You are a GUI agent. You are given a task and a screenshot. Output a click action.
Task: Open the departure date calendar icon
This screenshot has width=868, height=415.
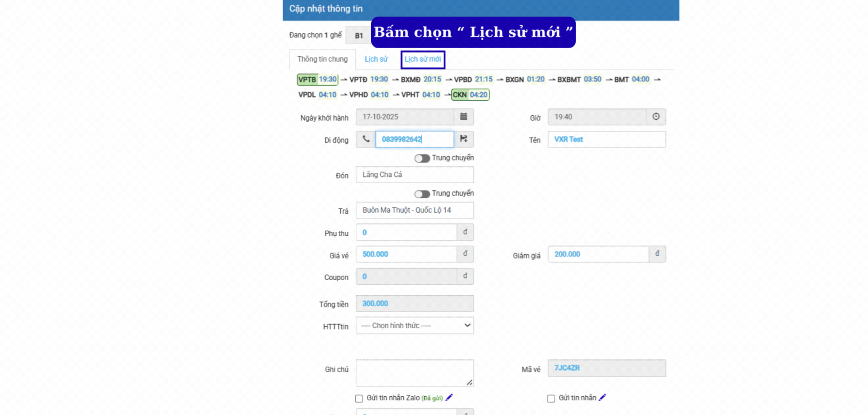[463, 117]
